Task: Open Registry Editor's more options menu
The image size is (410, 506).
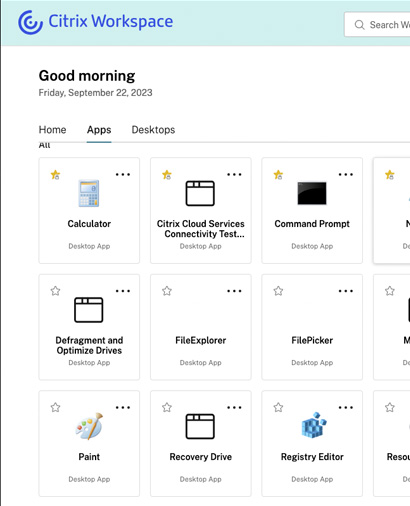Action: tap(346, 407)
